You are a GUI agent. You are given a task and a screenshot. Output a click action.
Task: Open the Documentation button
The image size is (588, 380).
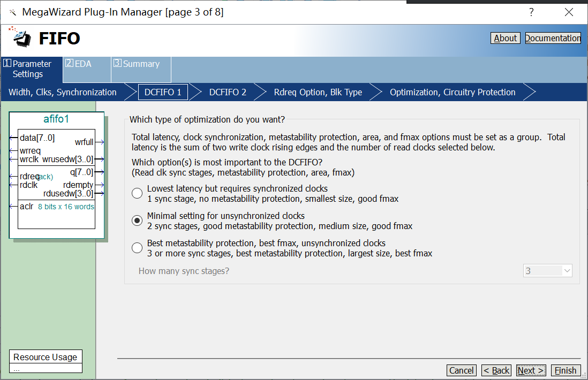553,38
